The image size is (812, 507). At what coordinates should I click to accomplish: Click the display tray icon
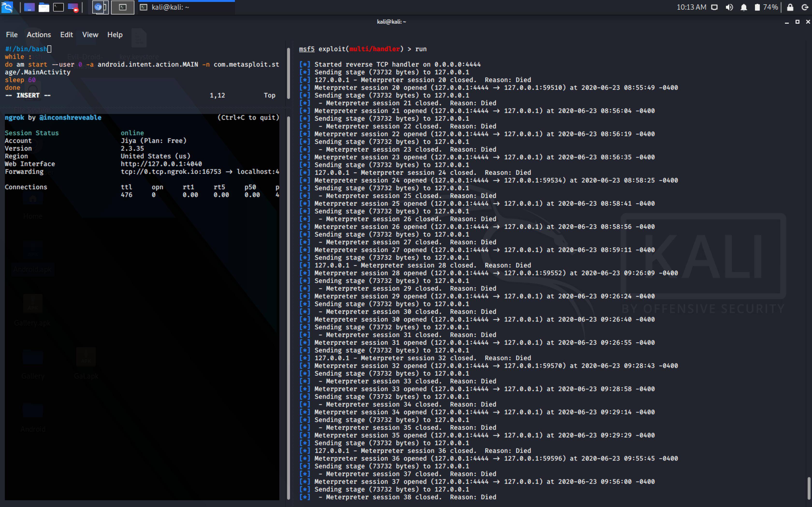click(714, 7)
